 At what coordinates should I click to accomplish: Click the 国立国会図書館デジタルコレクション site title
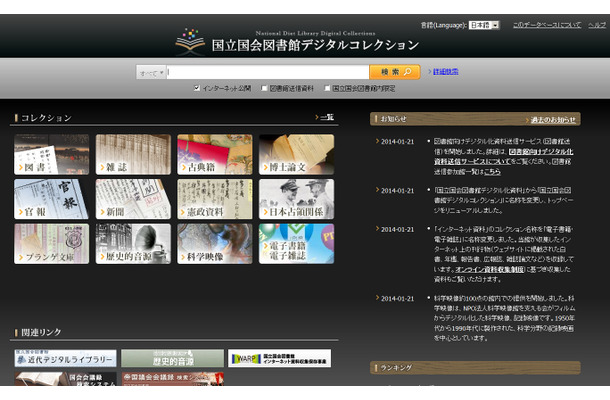[x=315, y=45]
